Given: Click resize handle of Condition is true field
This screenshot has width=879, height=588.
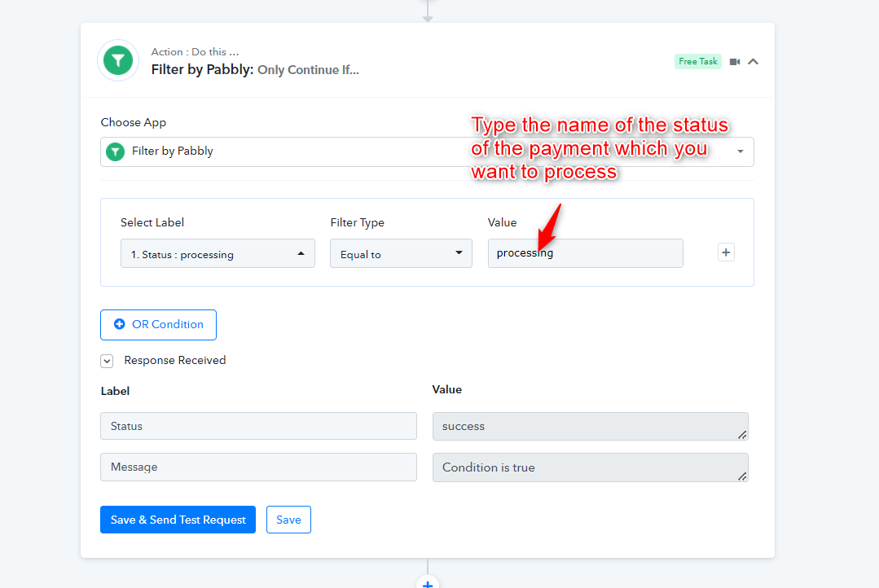Looking at the screenshot, I should pos(742,476).
